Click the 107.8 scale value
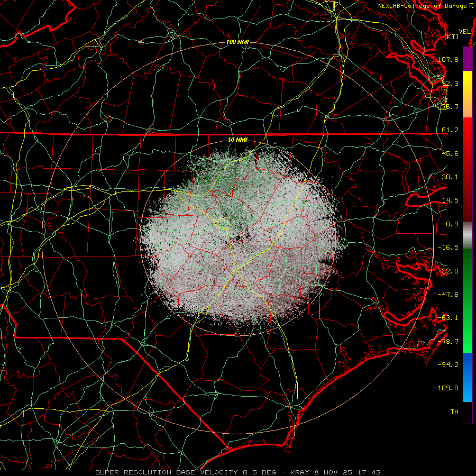 [x=448, y=59]
